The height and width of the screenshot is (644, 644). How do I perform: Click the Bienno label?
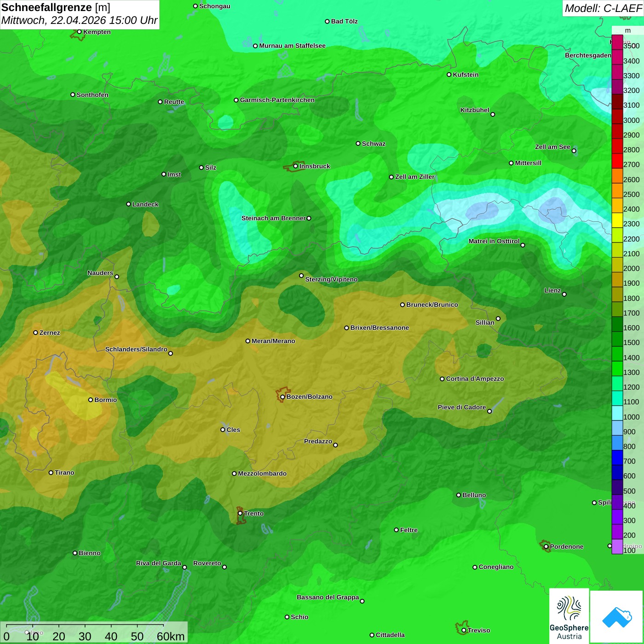tap(89, 553)
